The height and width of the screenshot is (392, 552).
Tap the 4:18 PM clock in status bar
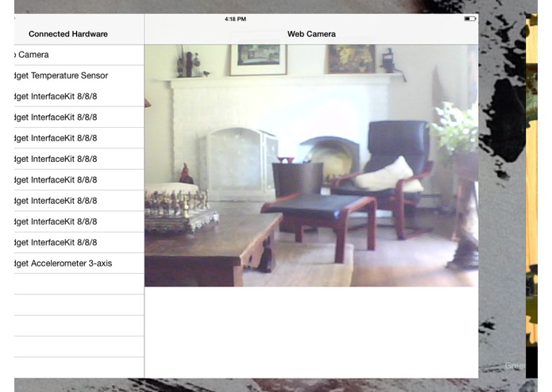point(235,19)
